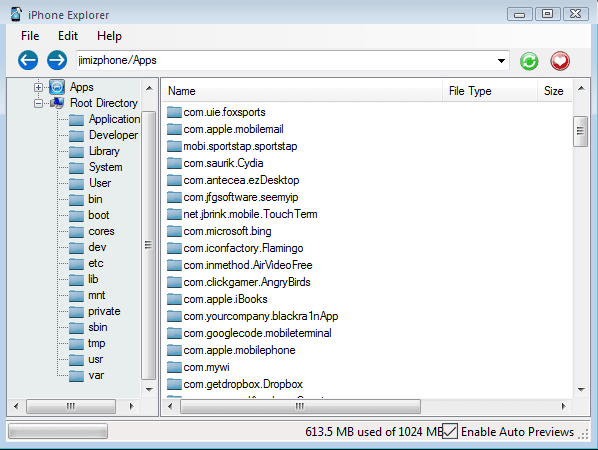This screenshot has height=450, width=598.
Task: Sort by the Size column header
Action: (555, 91)
